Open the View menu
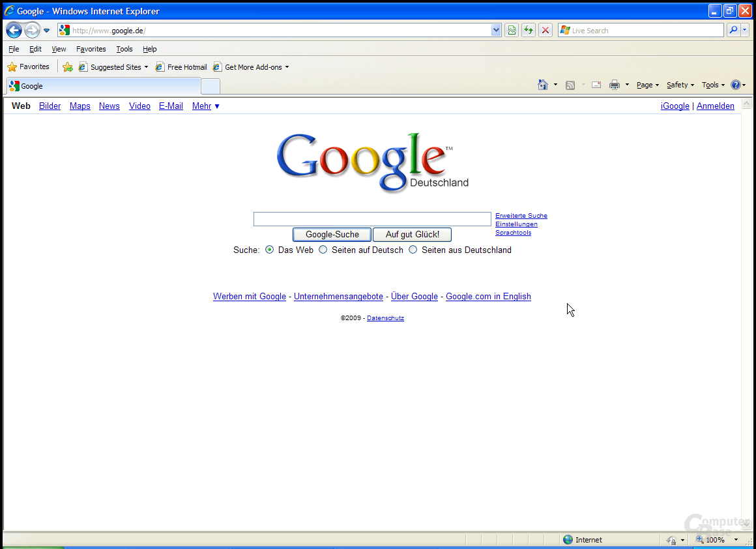 click(x=59, y=49)
